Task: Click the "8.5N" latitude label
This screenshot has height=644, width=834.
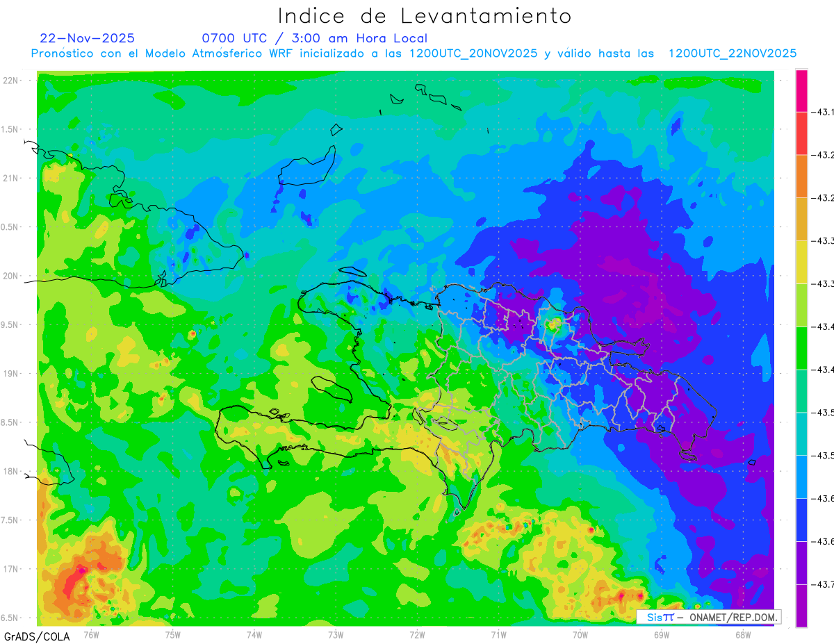Action: [10, 422]
